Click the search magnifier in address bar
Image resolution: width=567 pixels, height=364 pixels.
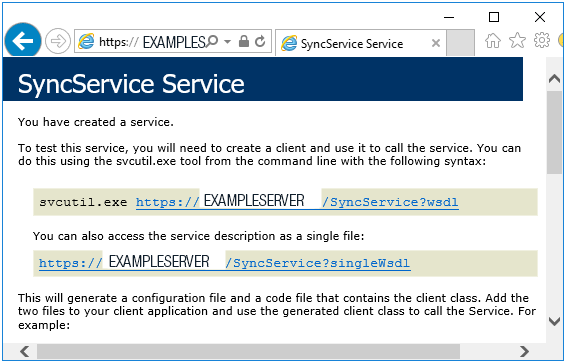click(x=212, y=41)
